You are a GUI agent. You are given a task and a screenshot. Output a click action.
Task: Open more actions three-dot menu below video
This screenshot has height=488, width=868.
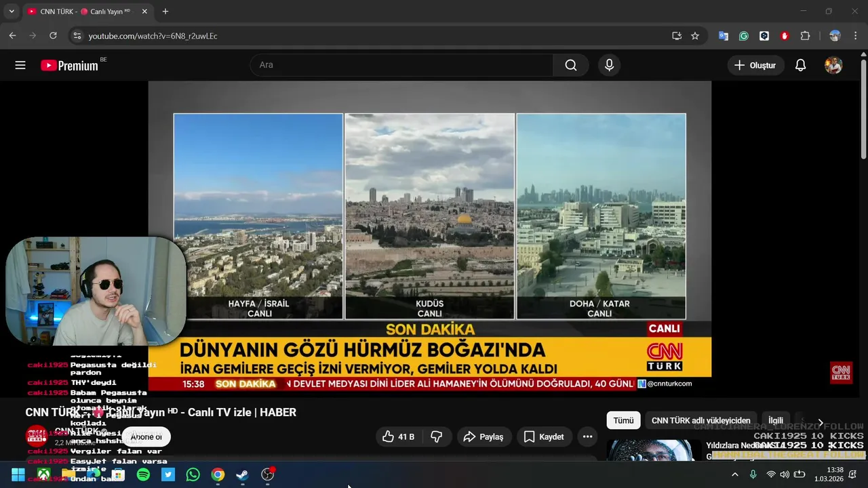[587, 437]
